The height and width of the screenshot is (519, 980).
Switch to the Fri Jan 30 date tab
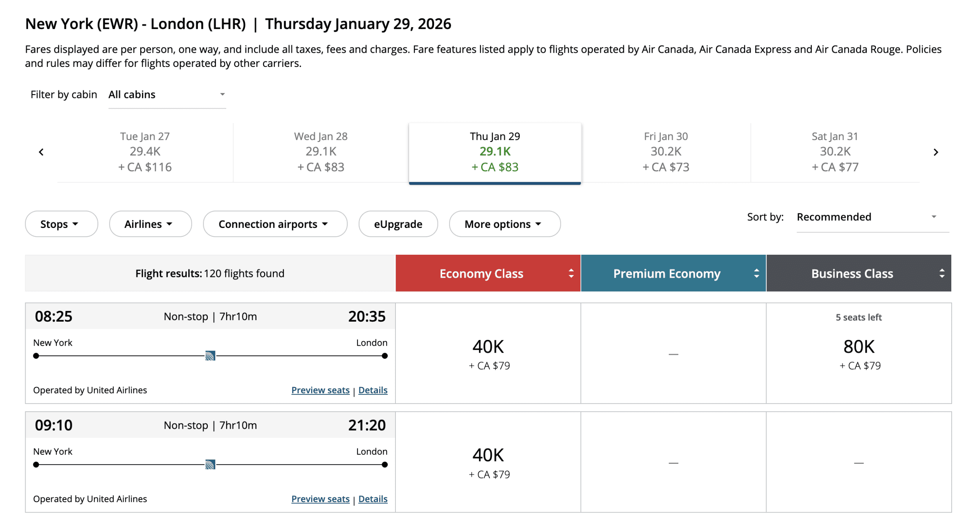click(x=665, y=152)
